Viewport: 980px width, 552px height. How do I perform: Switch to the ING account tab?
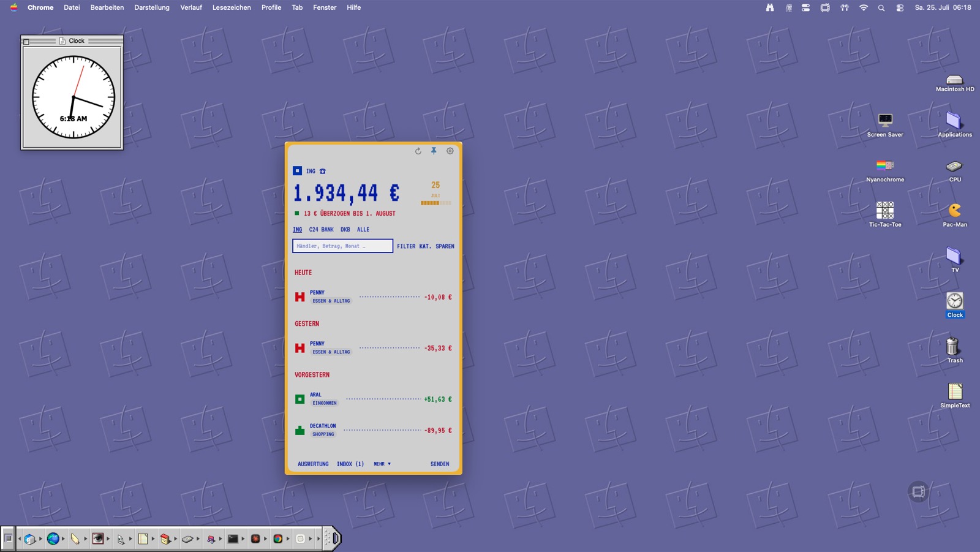tap(297, 230)
